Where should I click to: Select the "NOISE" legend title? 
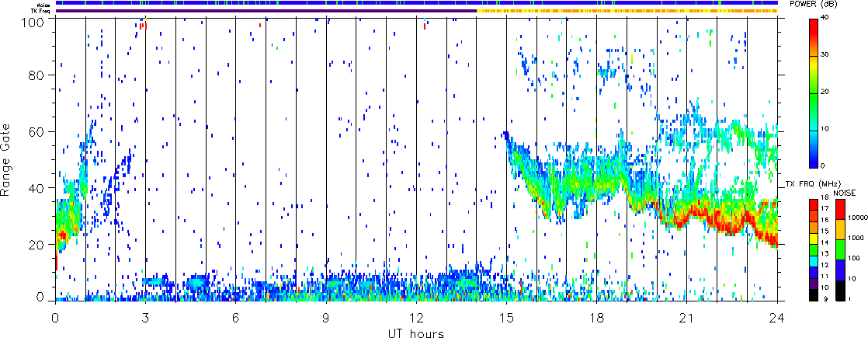click(845, 193)
